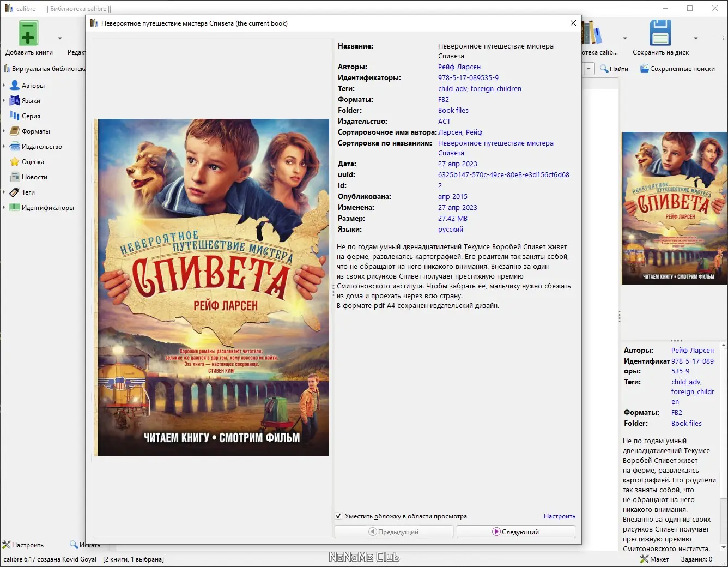Open the Book files folder link in the dialog
The image size is (728, 567).
click(x=453, y=110)
